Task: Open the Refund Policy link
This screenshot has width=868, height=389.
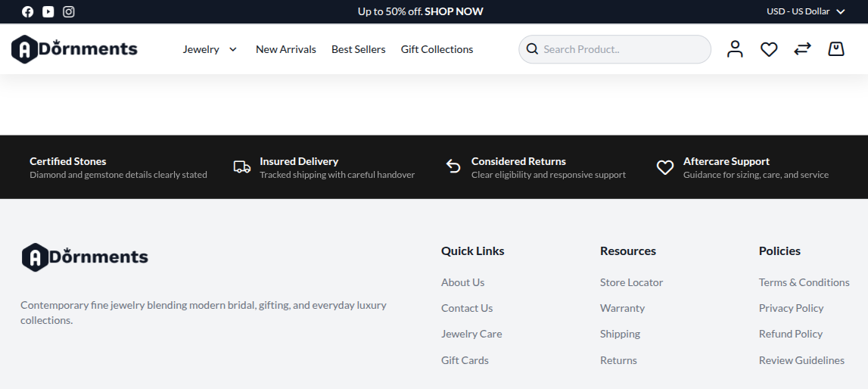Action: point(791,334)
